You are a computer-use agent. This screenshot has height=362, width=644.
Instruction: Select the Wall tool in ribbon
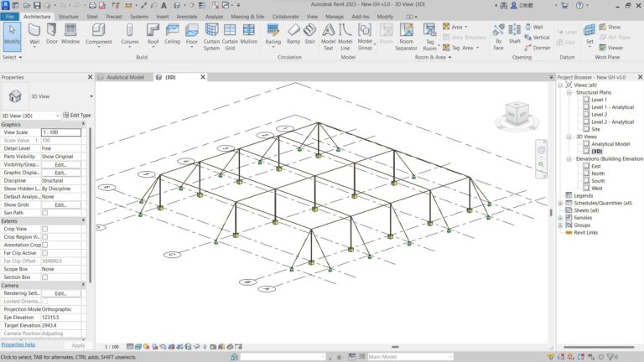(34, 34)
